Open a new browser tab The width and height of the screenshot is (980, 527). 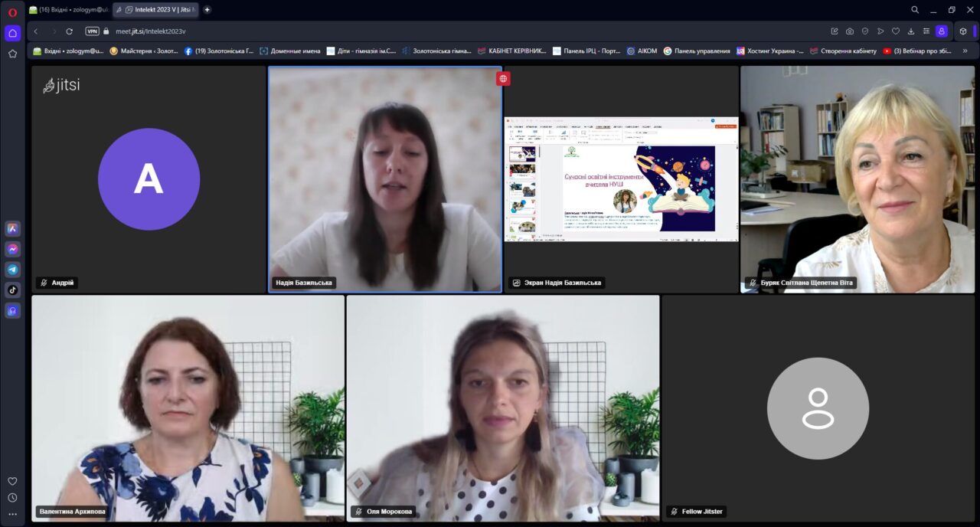coord(207,10)
